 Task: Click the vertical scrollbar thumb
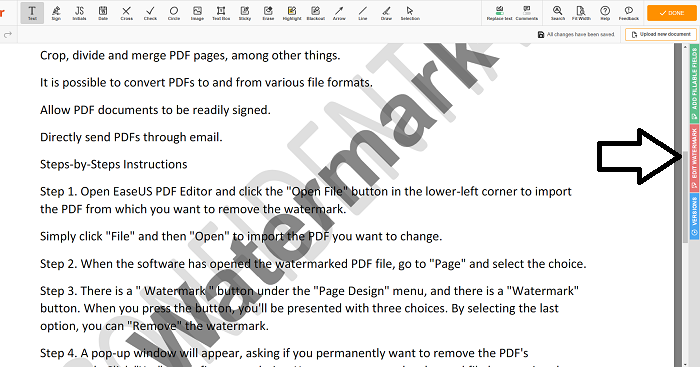tap(685, 196)
